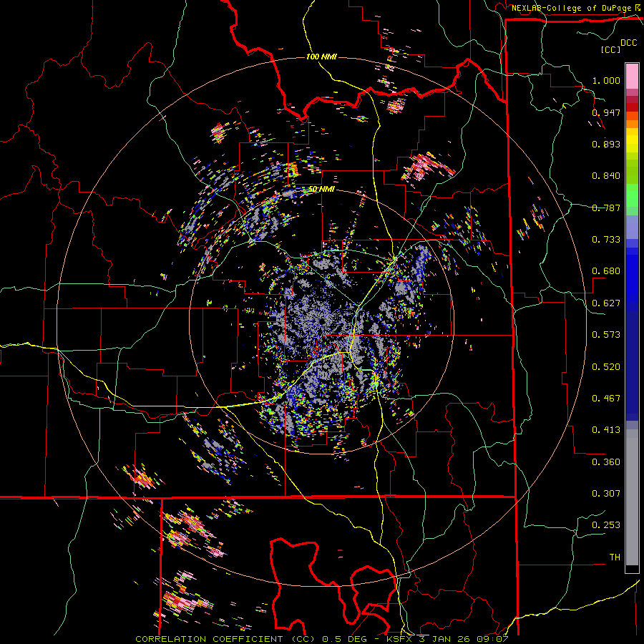
Task: Click the 1.000 value on the color scale
Action: 606,80
